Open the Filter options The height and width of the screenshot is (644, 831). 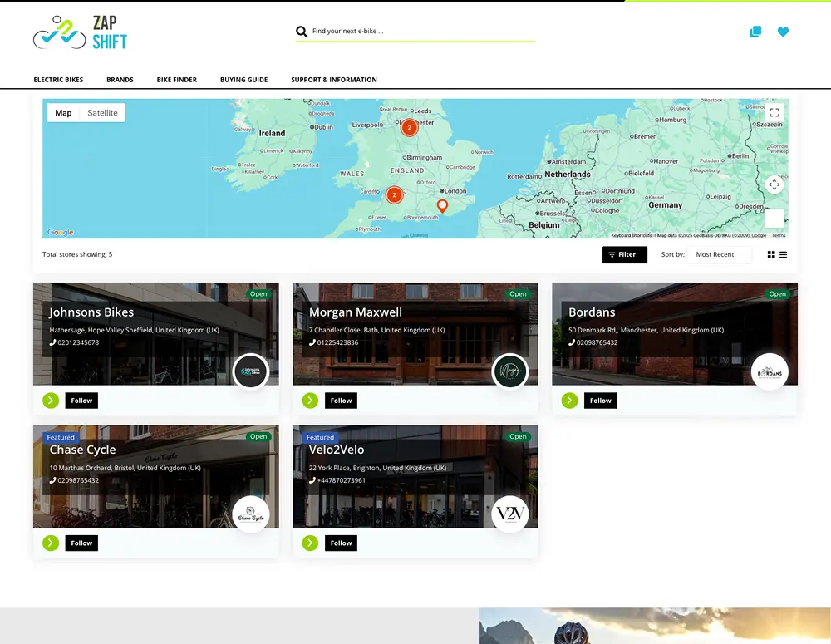tap(624, 254)
